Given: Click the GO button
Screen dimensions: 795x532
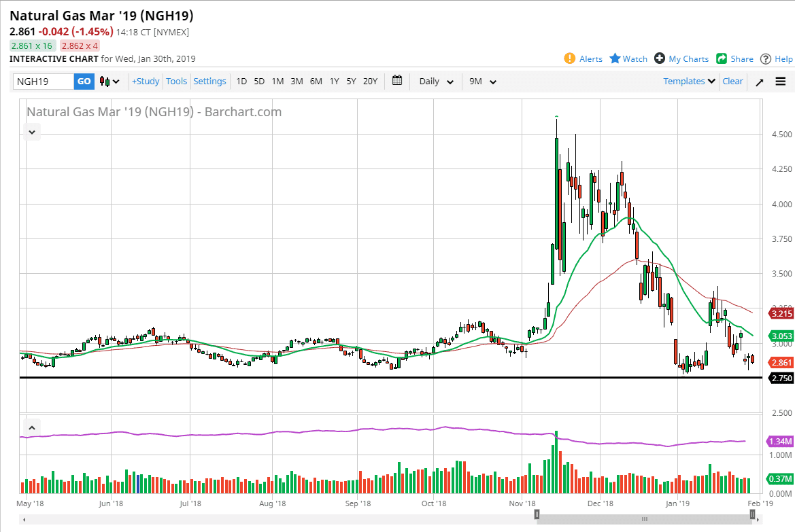Looking at the screenshot, I should click(84, 81).
